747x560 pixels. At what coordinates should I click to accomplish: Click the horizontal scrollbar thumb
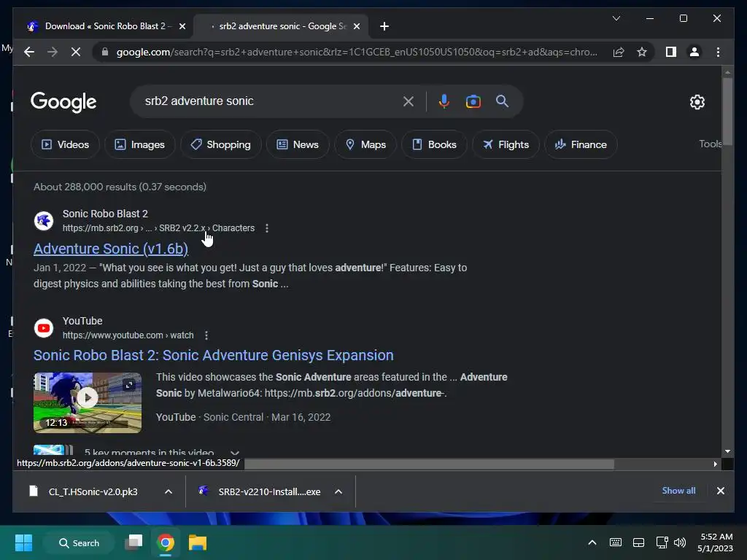429,464
